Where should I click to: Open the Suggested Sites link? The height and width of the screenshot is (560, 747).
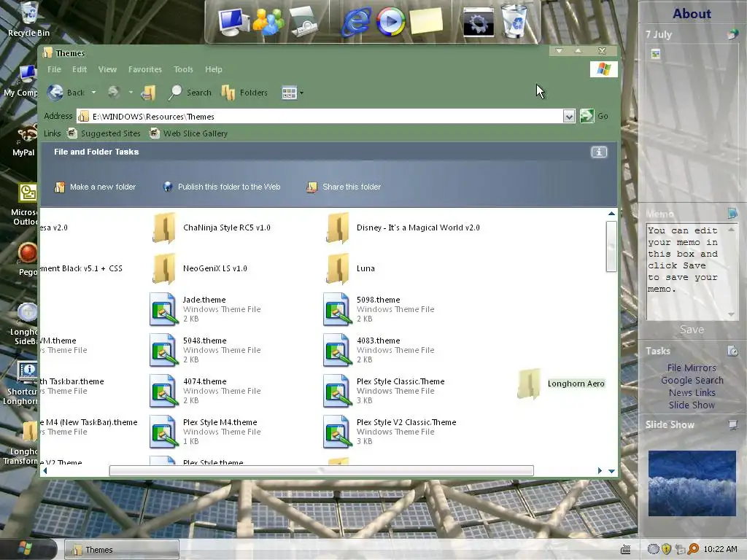[104, 133]
